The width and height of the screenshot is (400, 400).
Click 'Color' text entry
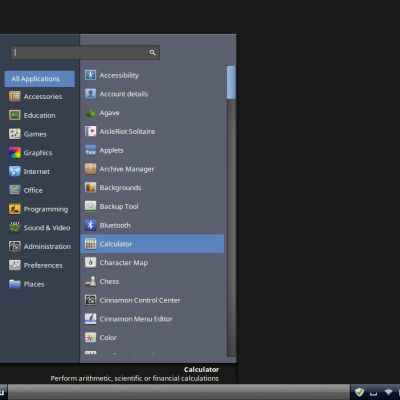click(108, 338)
